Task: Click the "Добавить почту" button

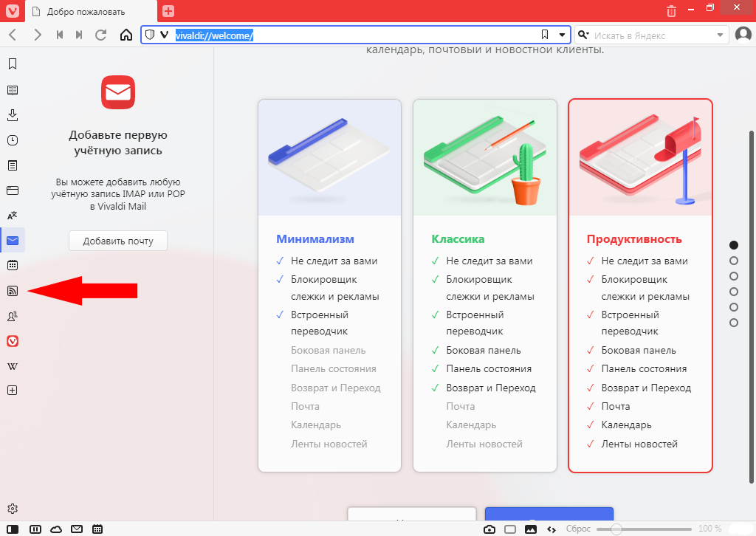Action: pyautogui.click(x=118, y=241)
